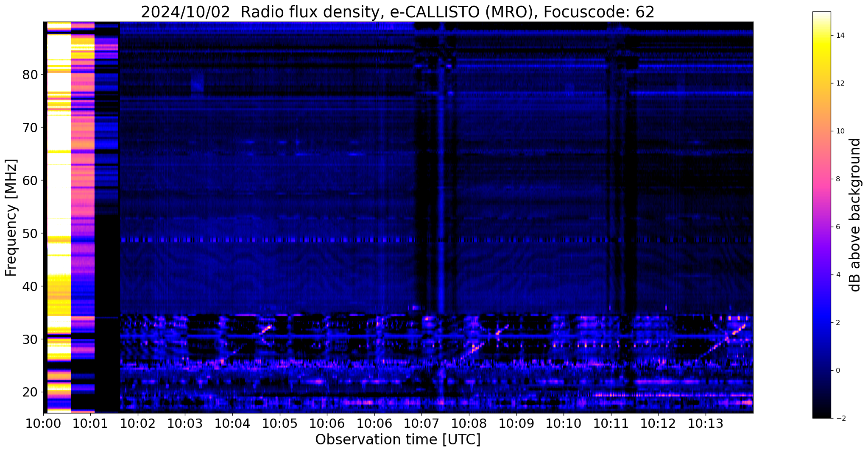
Task: Click the 10:00 time tick label
Action: click(43, 423)
